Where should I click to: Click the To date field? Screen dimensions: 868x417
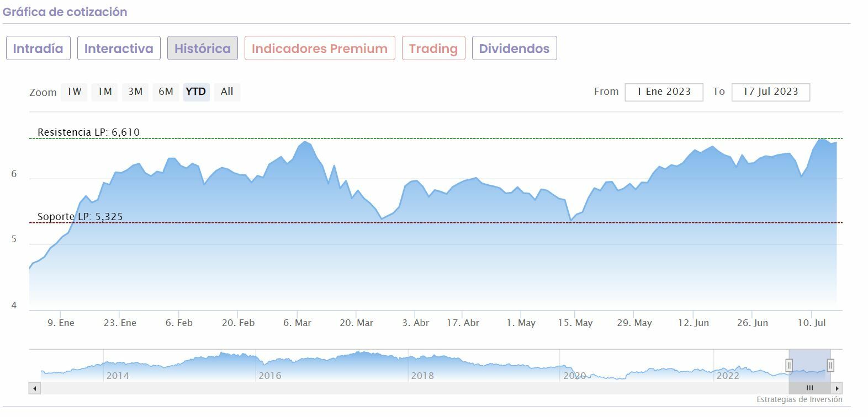(770, 92)
